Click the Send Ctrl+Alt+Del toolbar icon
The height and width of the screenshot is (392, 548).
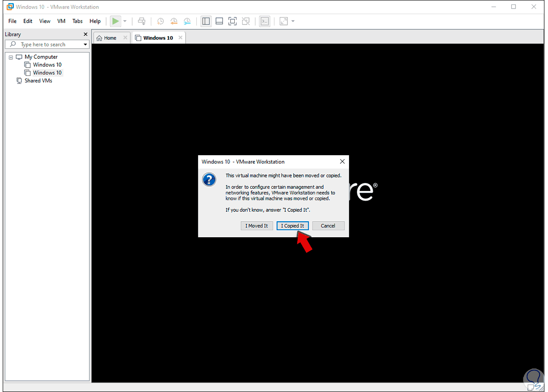tap(141, 21)
